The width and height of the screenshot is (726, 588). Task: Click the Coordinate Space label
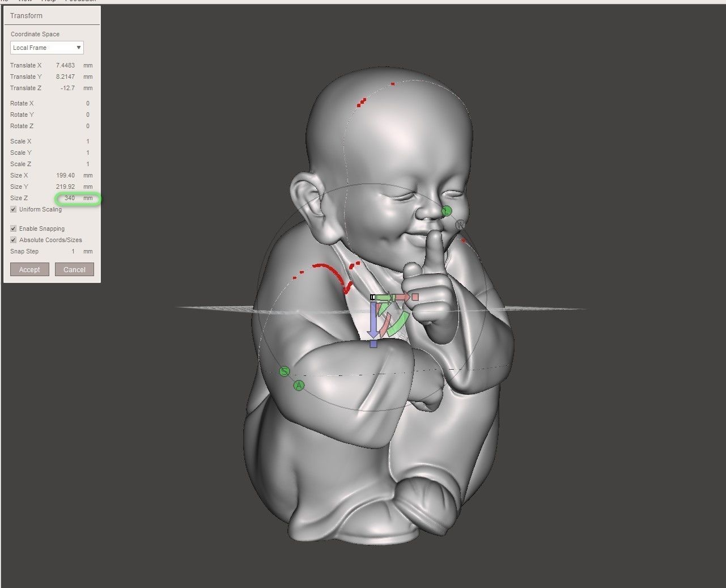click(x=35, y=34)
